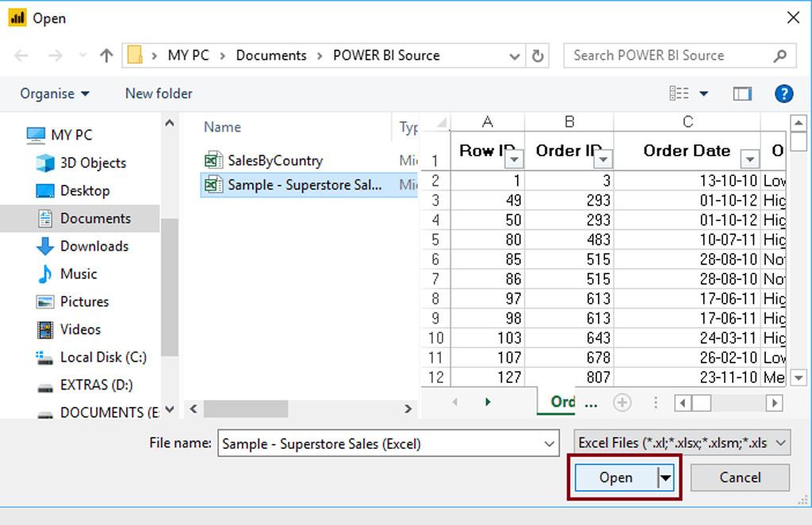Open the Excel Files type filter dropdown
The image size is (812, 525).
[682, 443]
